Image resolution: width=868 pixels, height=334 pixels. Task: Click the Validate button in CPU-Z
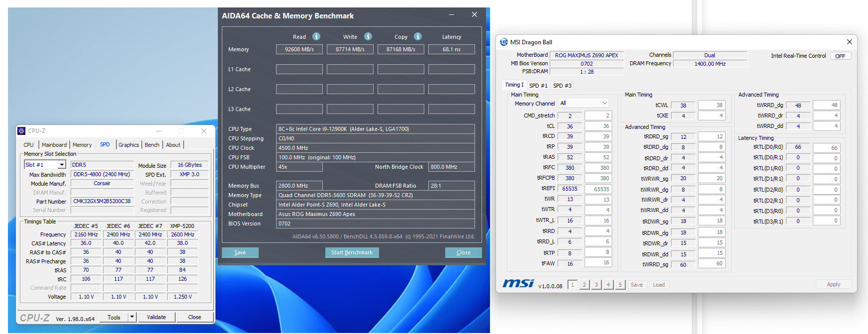156,317
